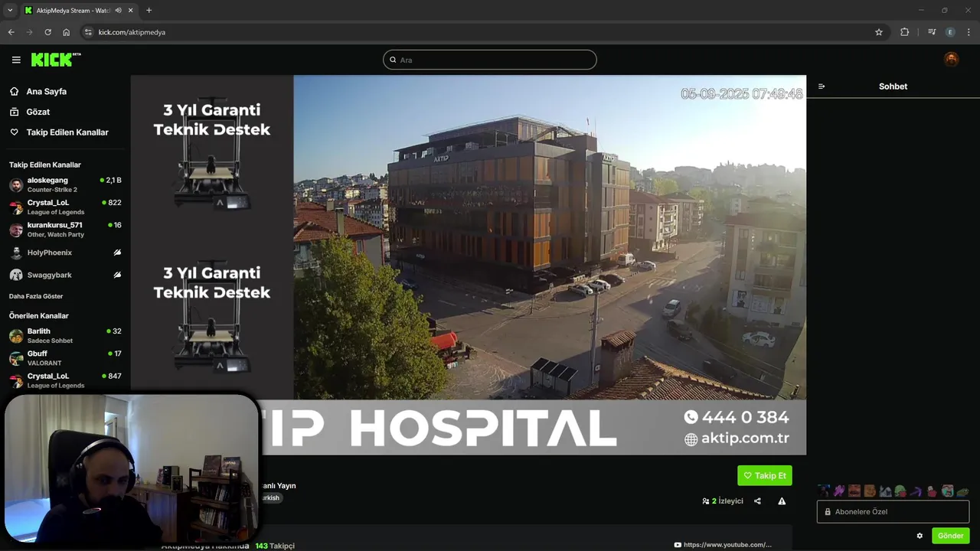Screen dimensions: 980x551
Task: Open the hamburger sidebar menu
Action: click(x=16, y=60)
